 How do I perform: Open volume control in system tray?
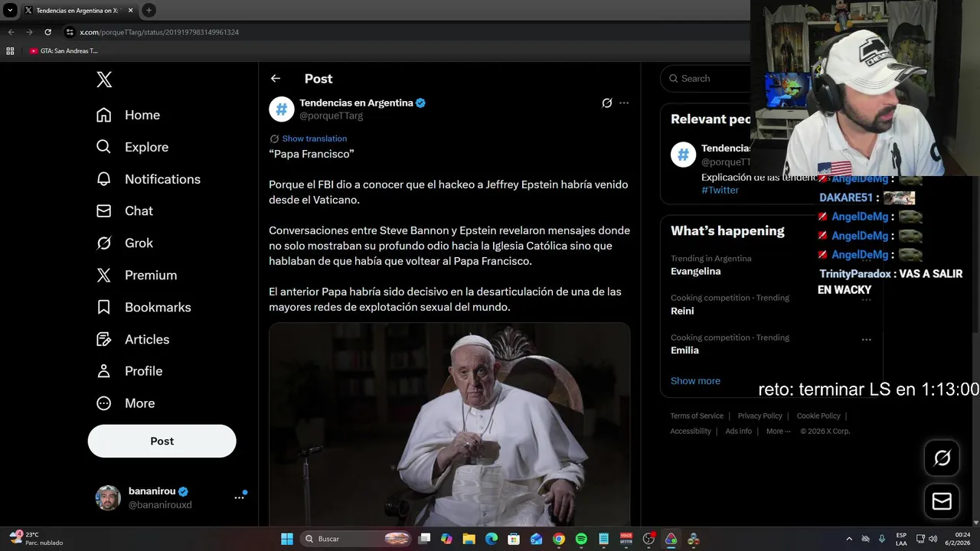pyautogui.click(x=933, y=539)
